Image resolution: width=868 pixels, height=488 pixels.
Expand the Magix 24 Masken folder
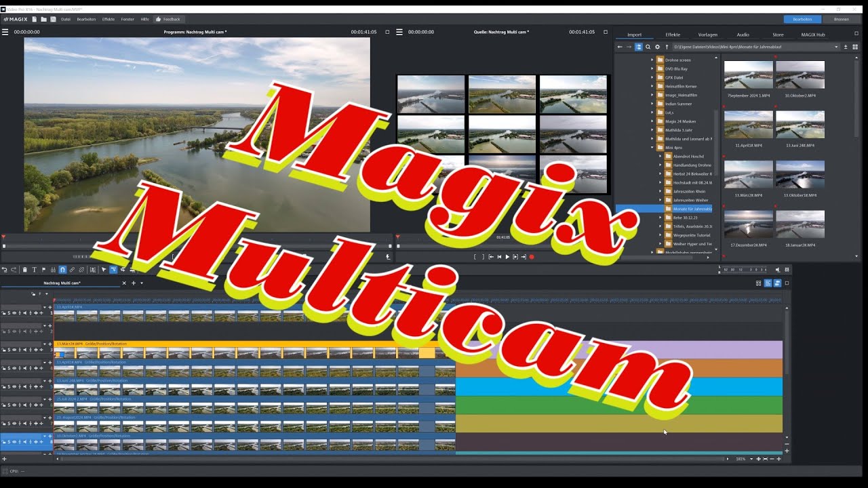tap(652, 121)
